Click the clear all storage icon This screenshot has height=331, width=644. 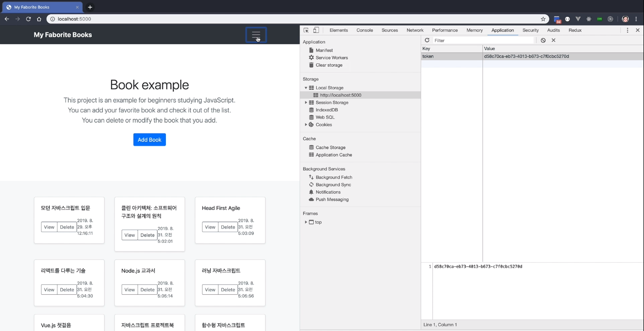[543, 40]
